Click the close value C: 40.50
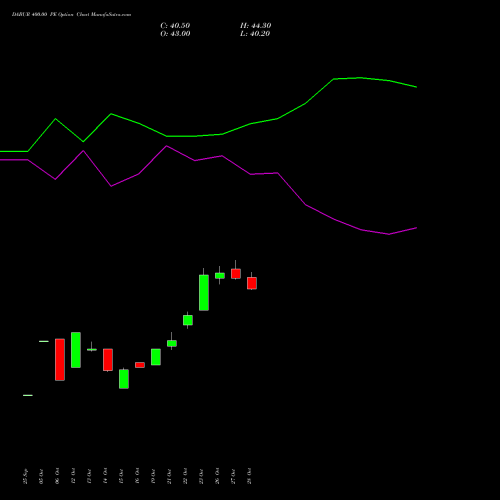 pyautogui.click(x=175, y=26)
